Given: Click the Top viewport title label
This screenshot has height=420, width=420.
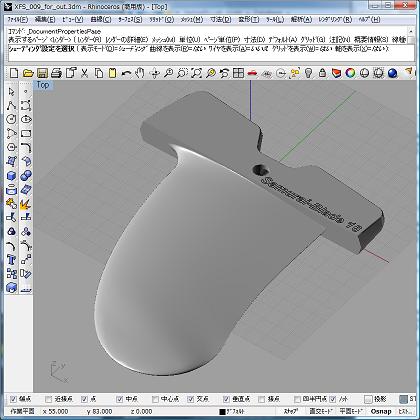Looking at the screenshot, I should pos(43,85).
